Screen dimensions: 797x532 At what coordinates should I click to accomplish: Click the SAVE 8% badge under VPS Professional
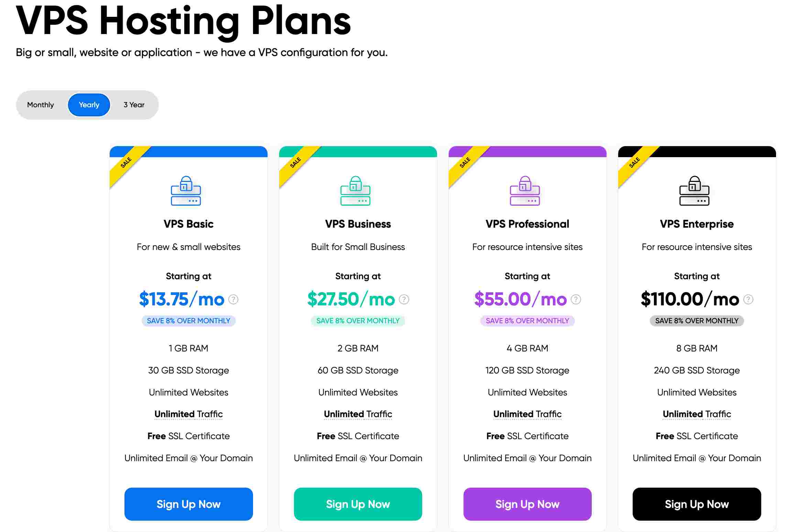pyautogui.click(x=527, y=321)
